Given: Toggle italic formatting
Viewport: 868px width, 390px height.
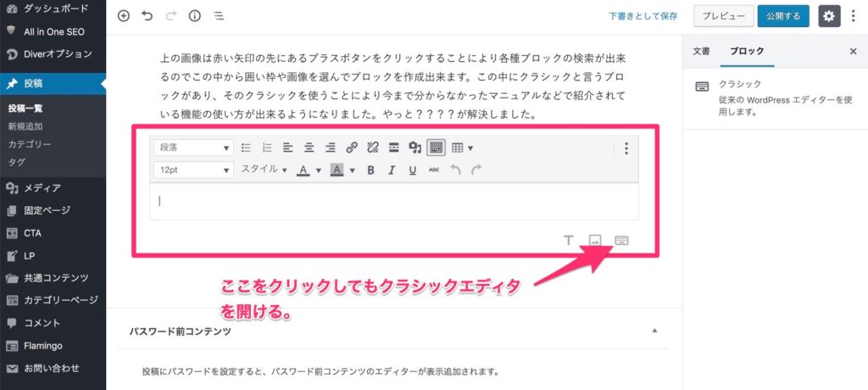Looking at the screenshot, I should 392,170.
